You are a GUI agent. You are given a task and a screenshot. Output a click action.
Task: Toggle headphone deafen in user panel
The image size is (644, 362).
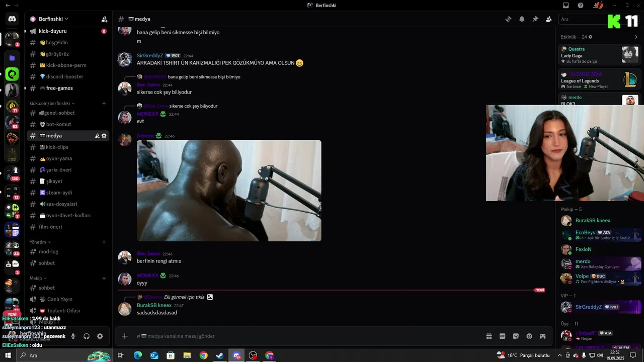pyautogui.click(x=87, y=336)
